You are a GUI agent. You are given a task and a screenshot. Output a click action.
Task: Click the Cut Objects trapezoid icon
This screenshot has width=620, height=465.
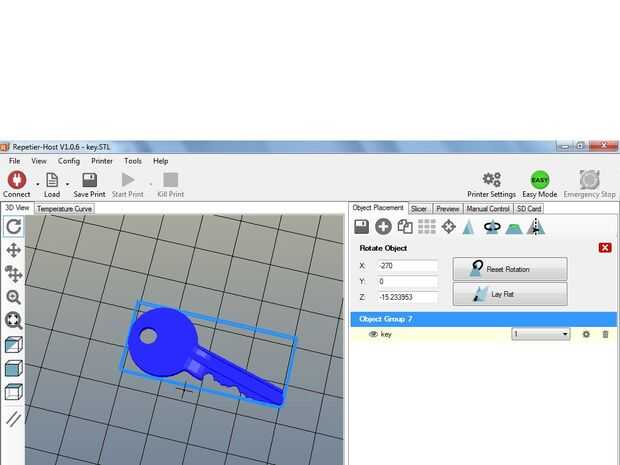click(514, 228)
